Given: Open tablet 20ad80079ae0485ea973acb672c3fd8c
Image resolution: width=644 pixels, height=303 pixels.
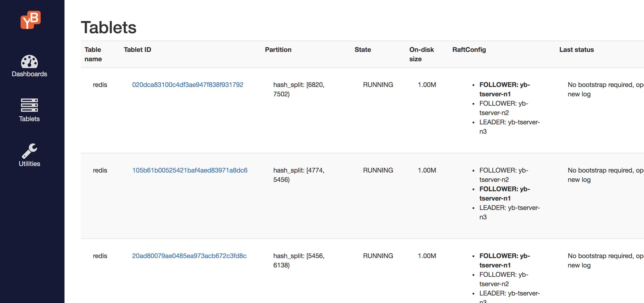Looking at the screenshot, I should (189, 256).
